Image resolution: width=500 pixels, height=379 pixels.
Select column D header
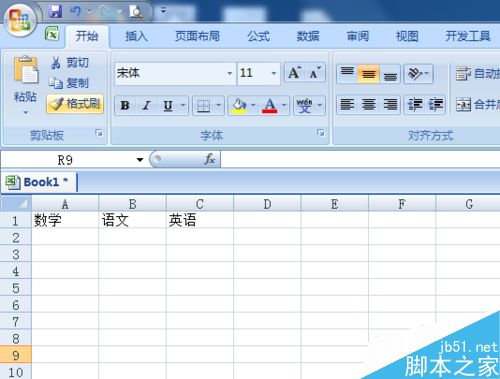click(267, 204)
